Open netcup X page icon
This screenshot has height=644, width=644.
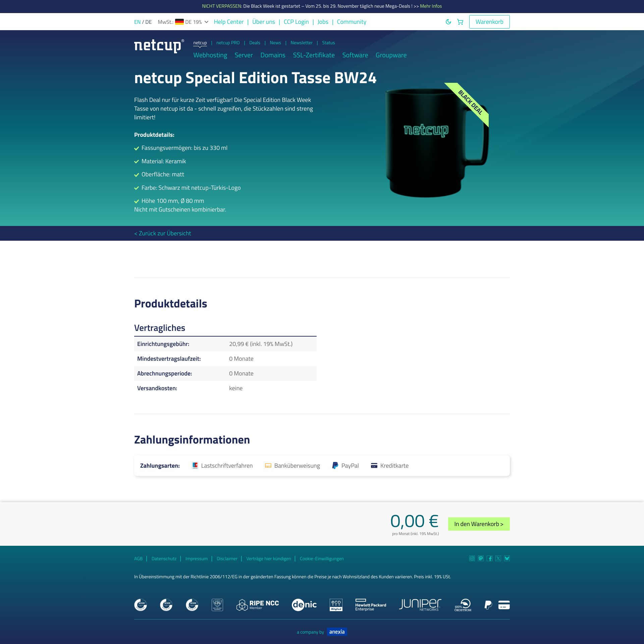click(498, 558)
